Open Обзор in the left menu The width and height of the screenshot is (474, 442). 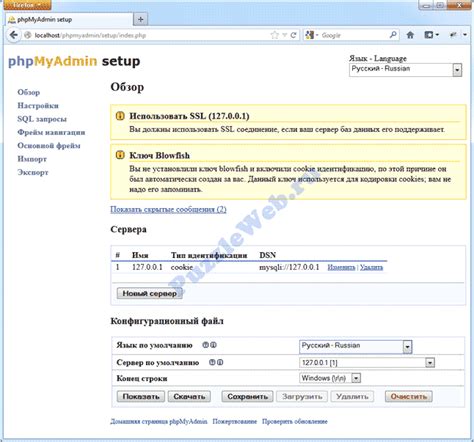point(29,92)
